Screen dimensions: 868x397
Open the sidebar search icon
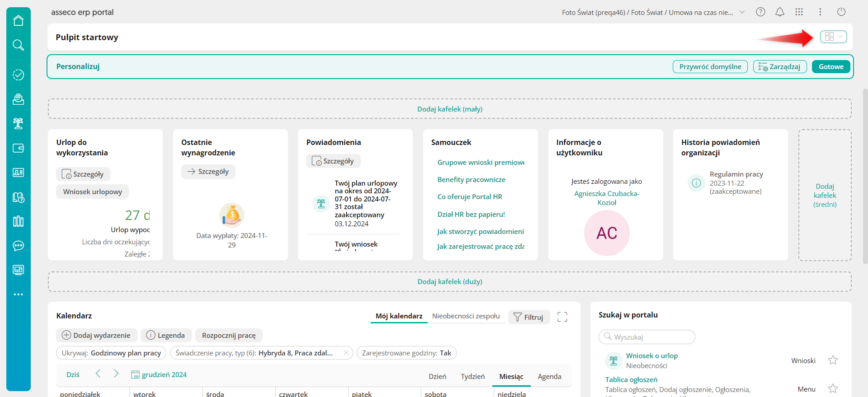[x=18, y=45]
